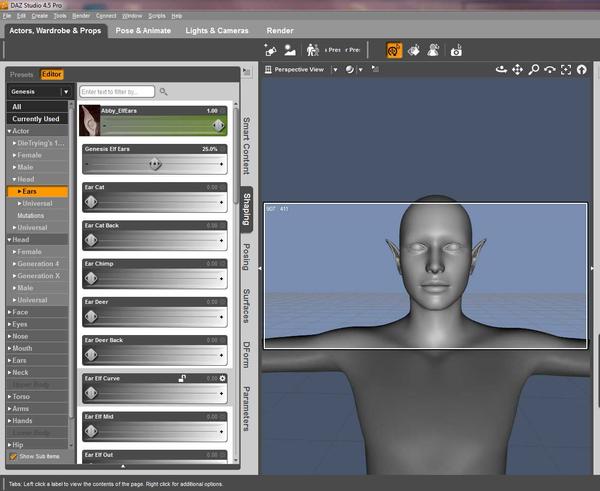Image resolution: width=600 pixels, height=491 pixels.
Task: Click the reset view icon in viewport
Action: [x=582, y=70]
